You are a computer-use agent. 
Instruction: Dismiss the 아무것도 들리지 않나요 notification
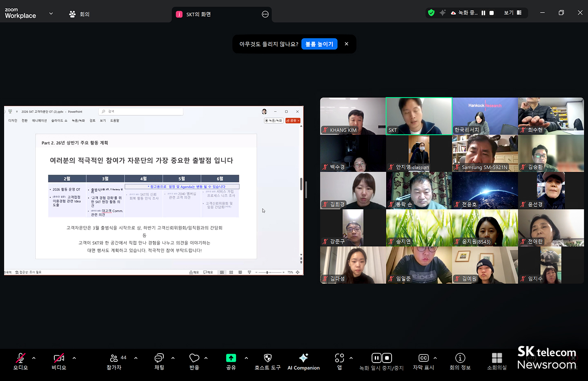pos(347,44)
